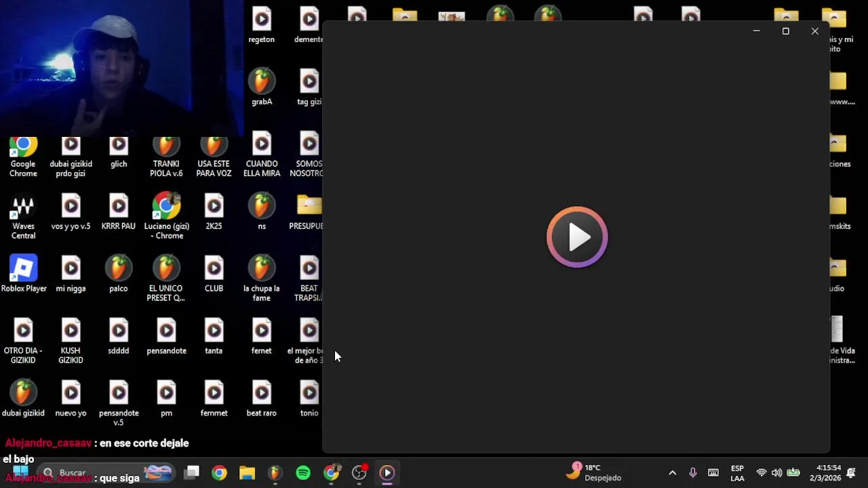Image resolution: width=868 pixels, height=488 pixels.
Task: Select the sdddd media file
Action: pos(119,337)
